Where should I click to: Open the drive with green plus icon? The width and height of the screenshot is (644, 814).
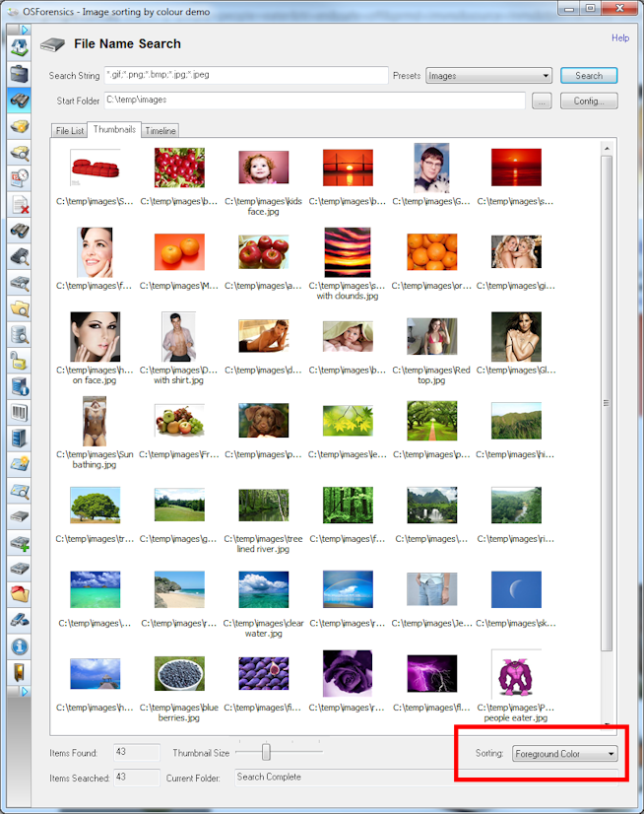[19, 543]
